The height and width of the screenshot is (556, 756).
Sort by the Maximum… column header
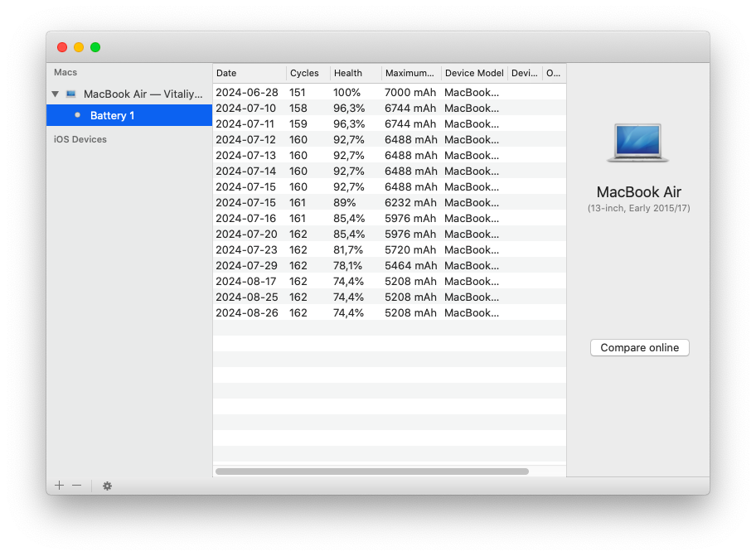411,73
